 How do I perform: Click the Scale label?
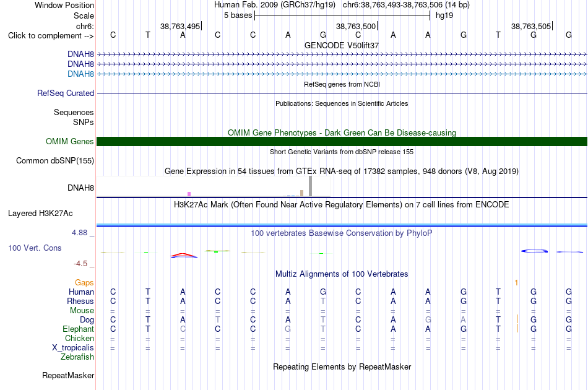coord(84,15)
